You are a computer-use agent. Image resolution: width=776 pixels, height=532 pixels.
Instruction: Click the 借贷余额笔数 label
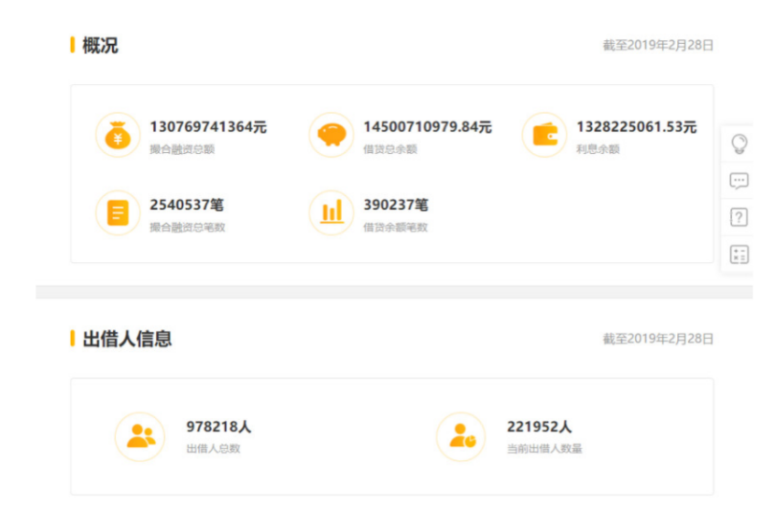coord(395,228)
